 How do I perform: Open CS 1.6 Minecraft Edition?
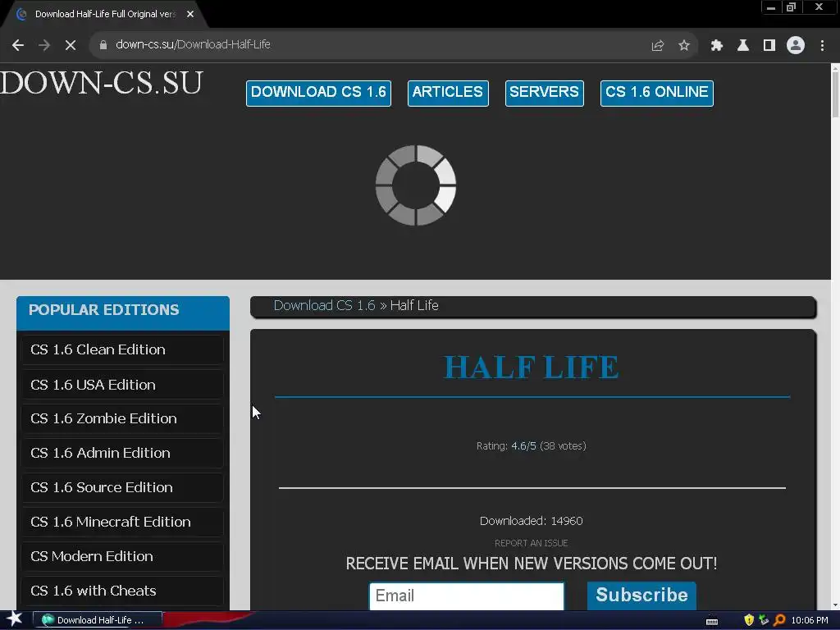pyautogui.click(x=123, y=522)
